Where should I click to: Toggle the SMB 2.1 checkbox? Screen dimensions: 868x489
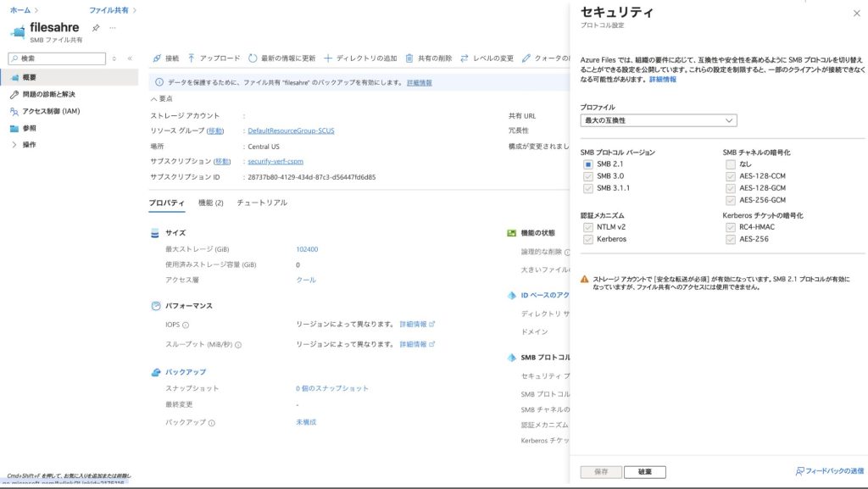click(x=587, y=164)
